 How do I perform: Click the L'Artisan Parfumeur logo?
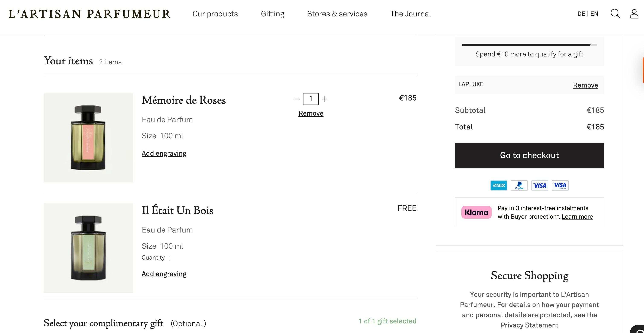90,14
